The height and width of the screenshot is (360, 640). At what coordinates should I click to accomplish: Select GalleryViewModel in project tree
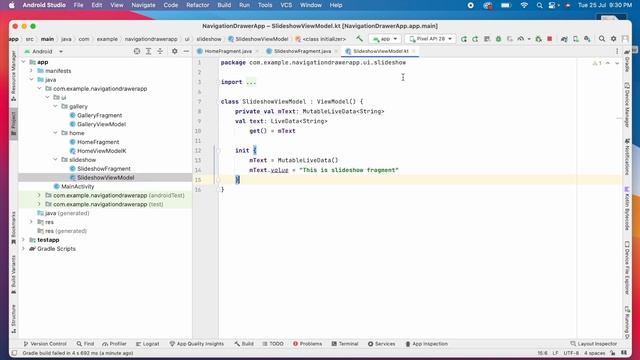point(101,124)
